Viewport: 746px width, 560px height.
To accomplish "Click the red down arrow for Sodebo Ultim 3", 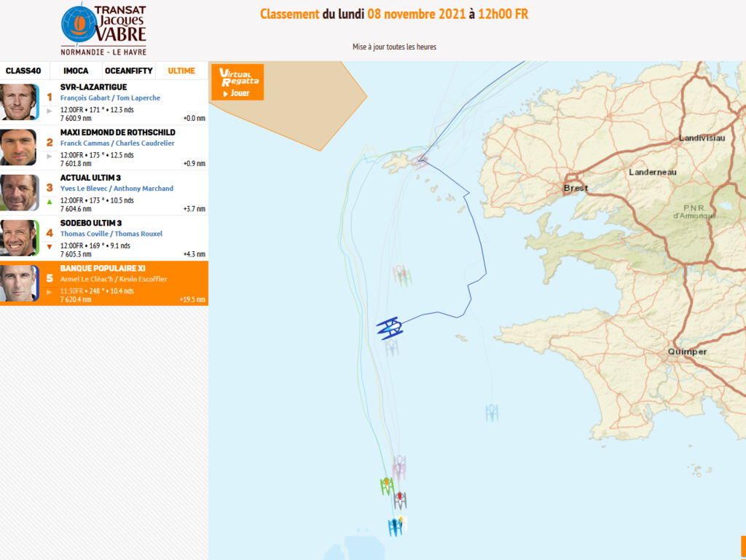I will (50, 247).
